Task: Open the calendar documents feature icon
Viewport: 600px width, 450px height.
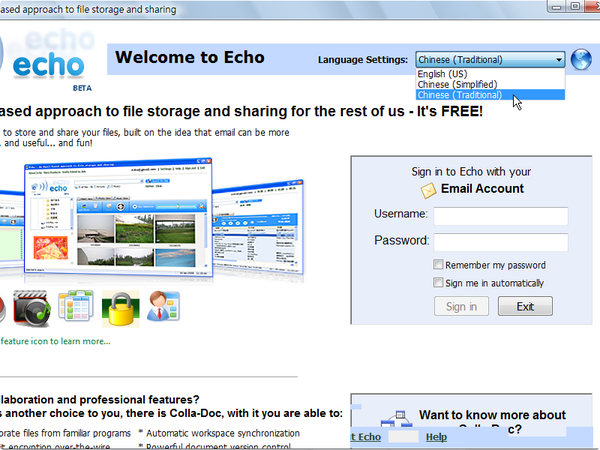Action: pyautogui.click(x=76, y=306)
